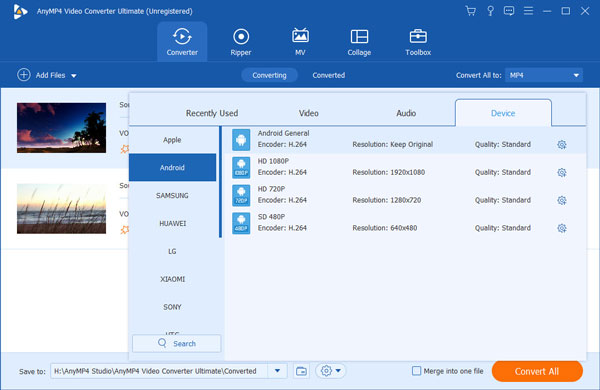This screenshot has height=390, width=600.
Task: Select the HD 1080P preset name
Action: coord(273,161)
